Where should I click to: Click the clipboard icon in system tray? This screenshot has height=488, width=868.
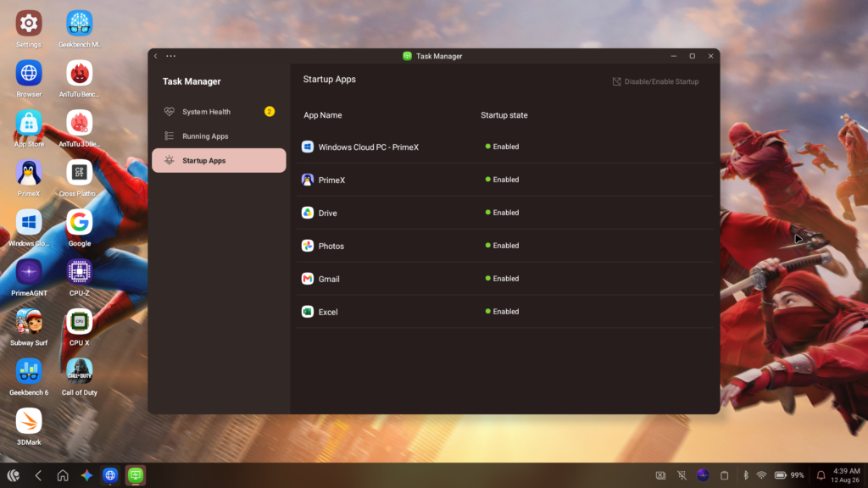tap(724, 475)
